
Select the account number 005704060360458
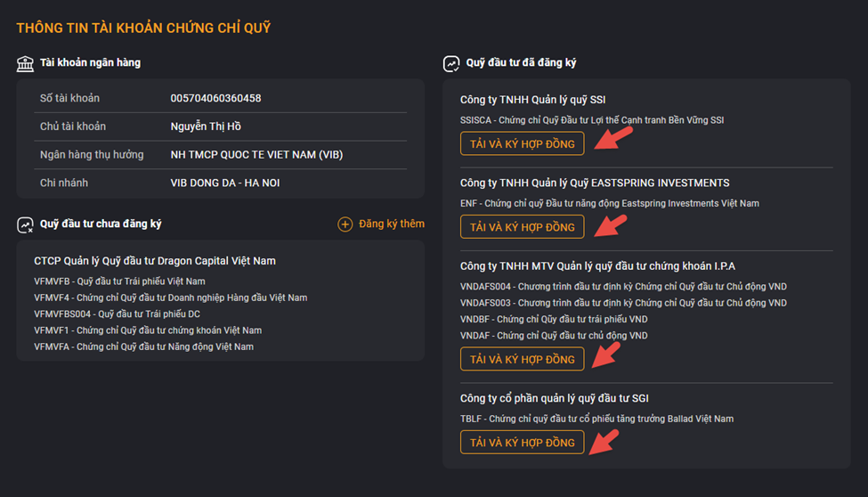pos(216,98)
